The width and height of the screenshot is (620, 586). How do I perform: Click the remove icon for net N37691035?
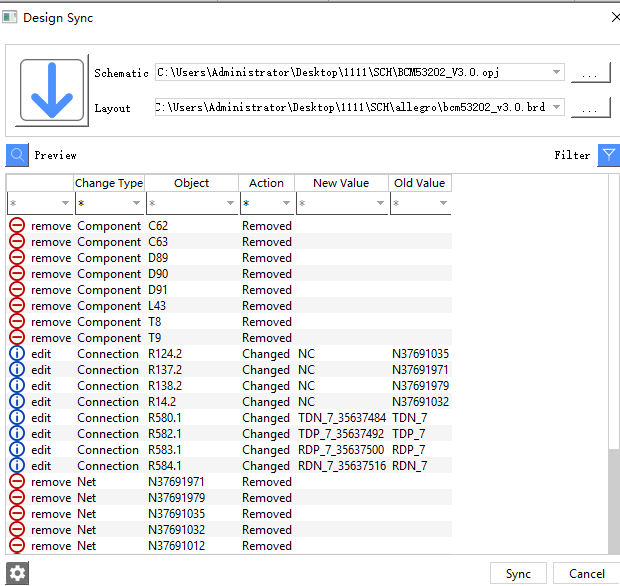(x=17, y=514)
